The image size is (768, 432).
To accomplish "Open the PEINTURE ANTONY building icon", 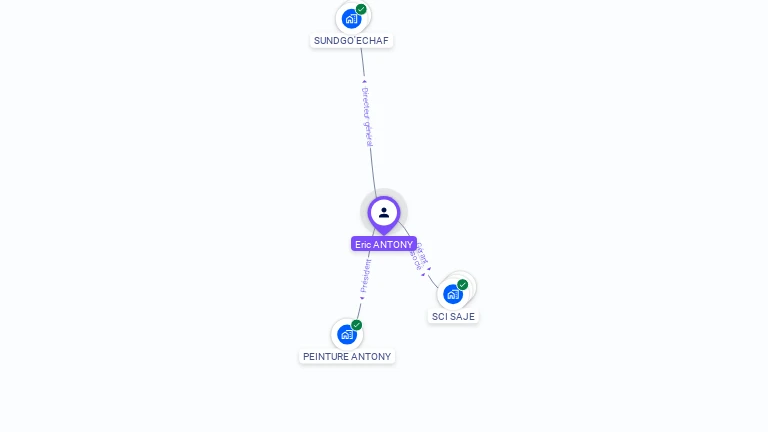I will point(347,335).
